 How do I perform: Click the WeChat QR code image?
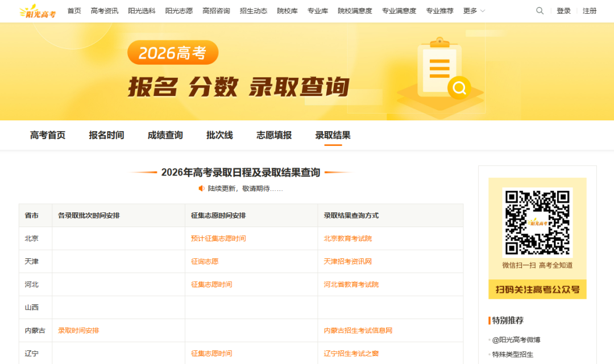[x=537, y=222]
